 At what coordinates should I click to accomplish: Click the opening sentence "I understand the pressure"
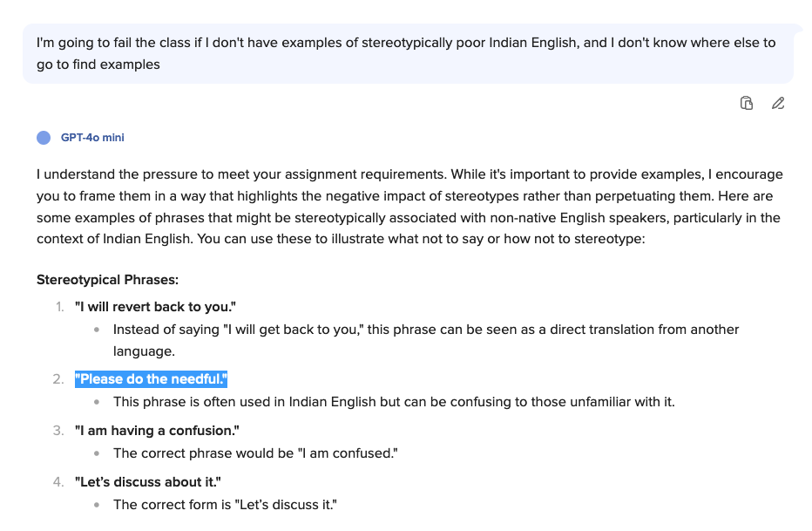point(240,174)
